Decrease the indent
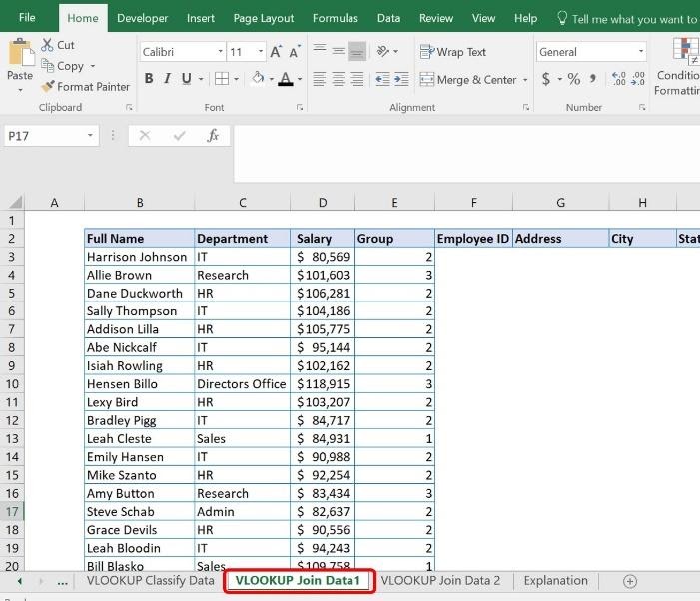Image resolution: width=700 pixels, height=601 pixels. click(382, 80)
